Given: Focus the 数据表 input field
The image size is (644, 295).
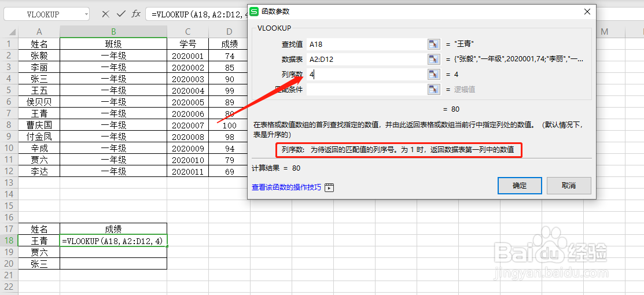Looking at the screenshot, I should tap(366, 59).
